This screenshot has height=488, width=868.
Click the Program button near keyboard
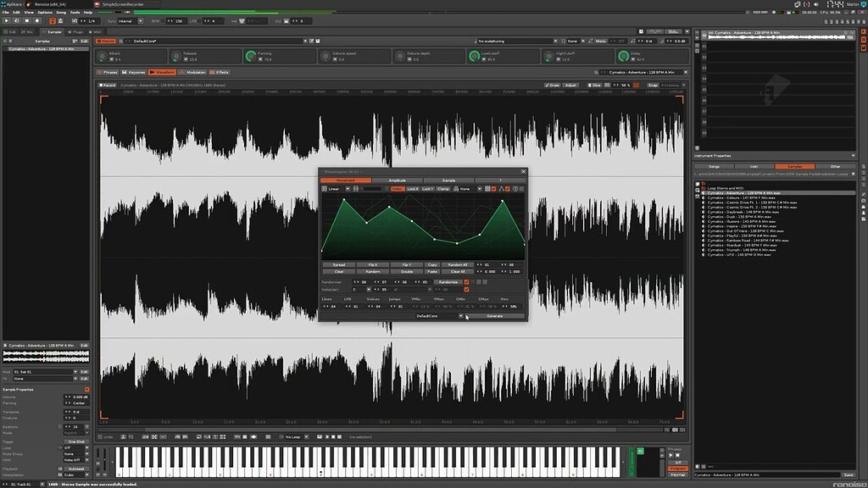click(x=677, y=469)
